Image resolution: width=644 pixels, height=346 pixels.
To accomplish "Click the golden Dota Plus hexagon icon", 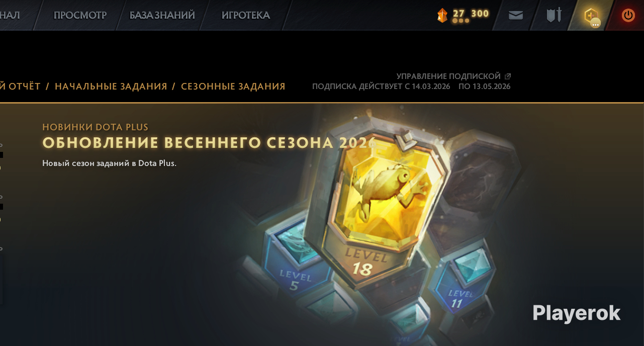I will (591, 15).
